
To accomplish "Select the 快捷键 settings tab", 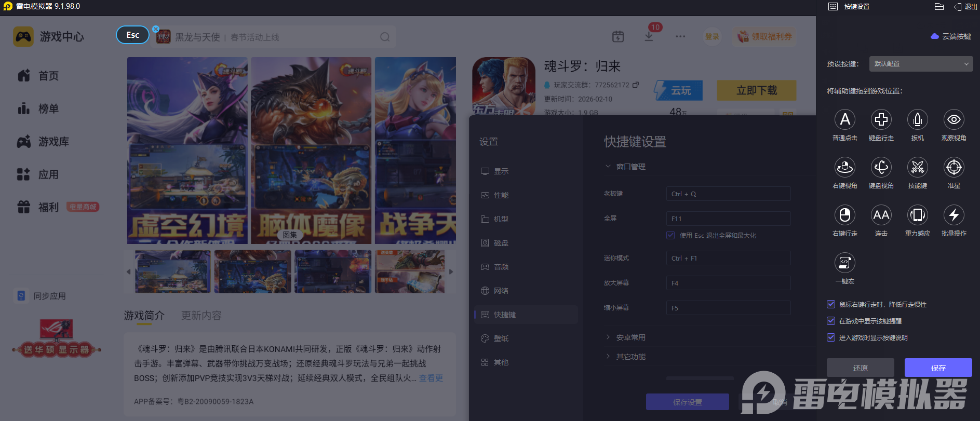I will 526,315.
